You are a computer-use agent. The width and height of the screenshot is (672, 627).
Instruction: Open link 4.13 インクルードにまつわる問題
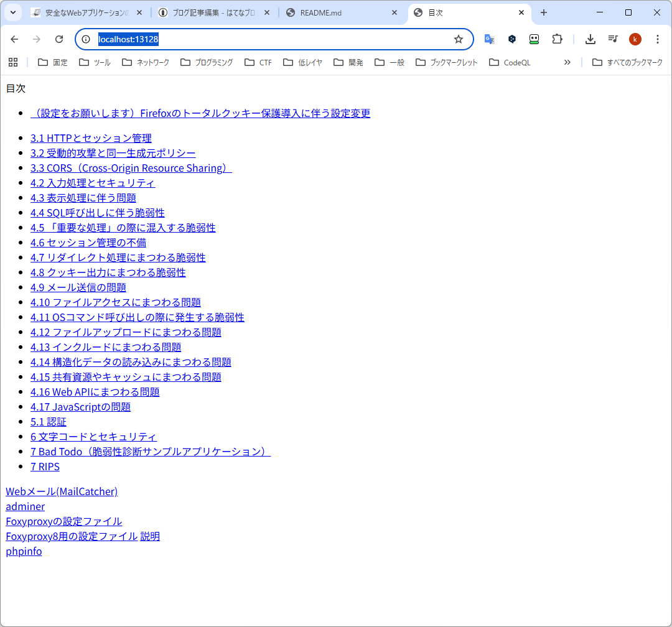pos(106,347)
